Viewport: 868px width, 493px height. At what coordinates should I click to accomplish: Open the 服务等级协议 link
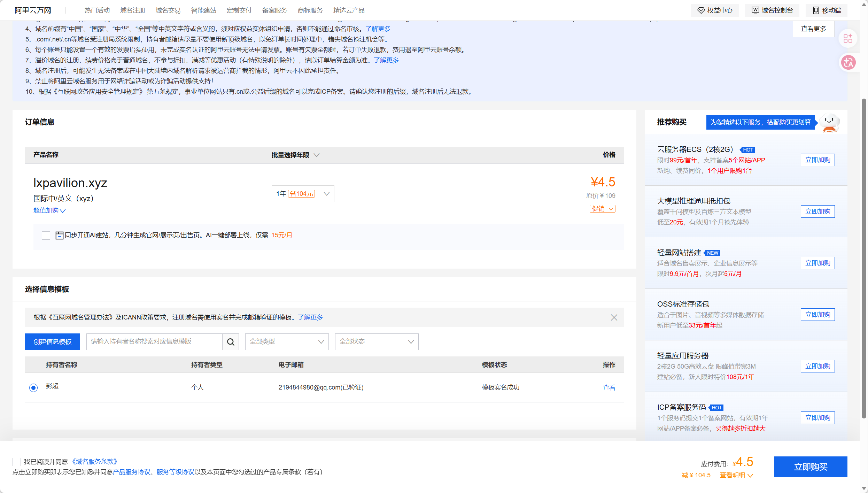176,472
